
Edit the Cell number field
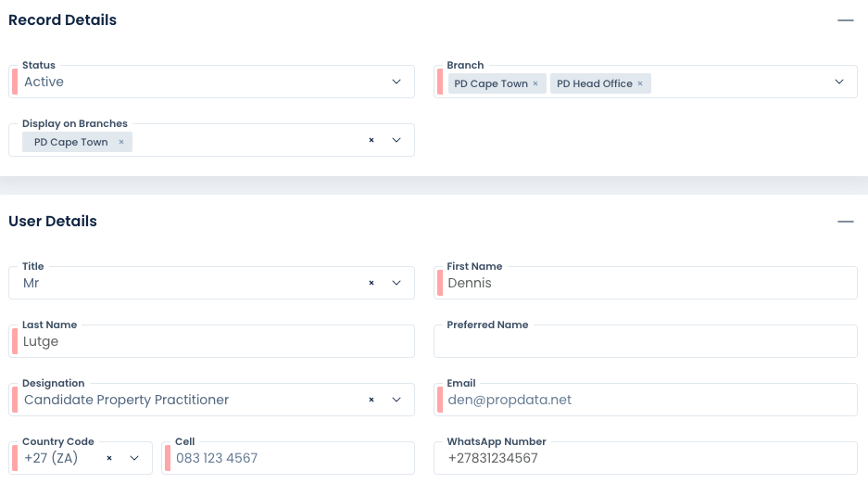pyautogui.click(x=288, y=458)
